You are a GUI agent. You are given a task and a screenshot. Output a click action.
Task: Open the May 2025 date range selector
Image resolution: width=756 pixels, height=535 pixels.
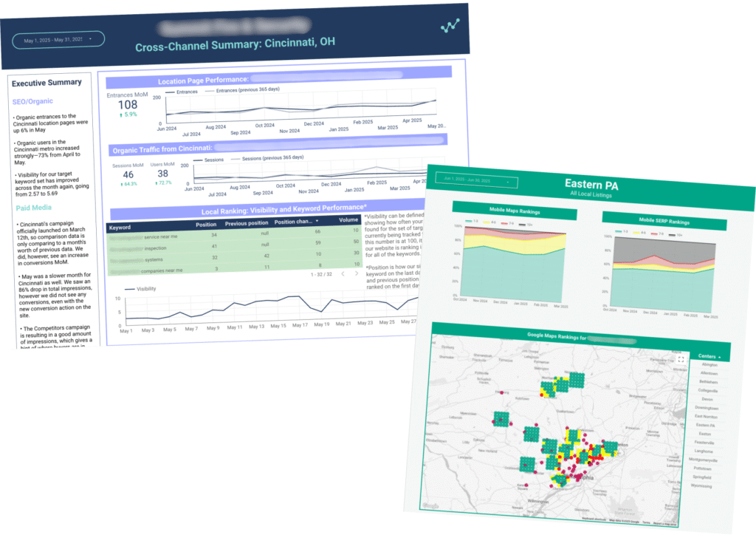[58, 40]
